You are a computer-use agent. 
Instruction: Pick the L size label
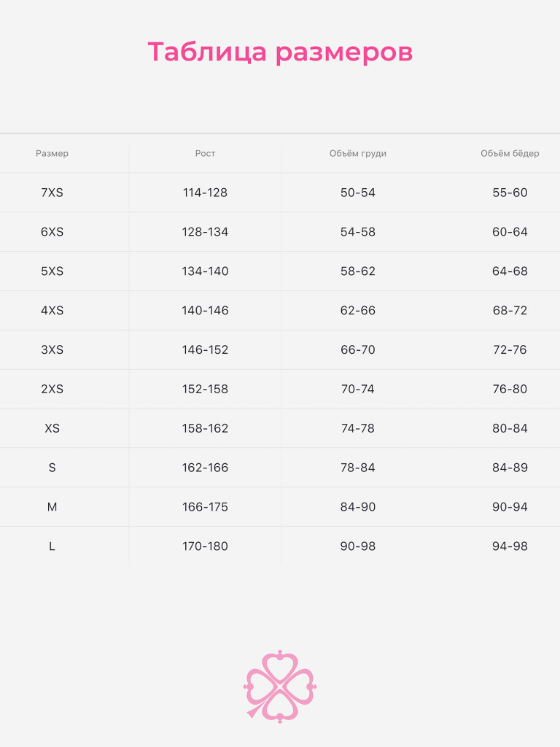coord(52,546)
